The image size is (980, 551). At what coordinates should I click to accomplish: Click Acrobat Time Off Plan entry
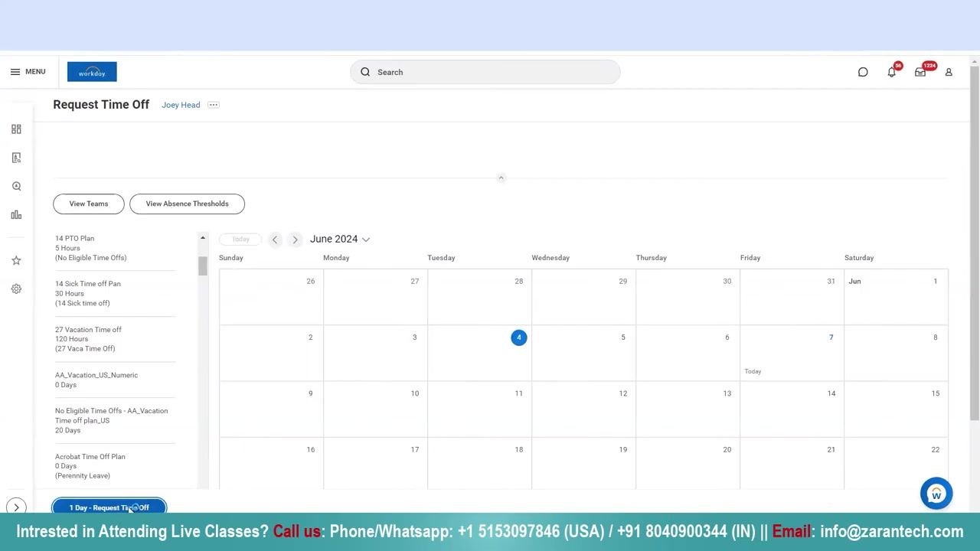90,466
